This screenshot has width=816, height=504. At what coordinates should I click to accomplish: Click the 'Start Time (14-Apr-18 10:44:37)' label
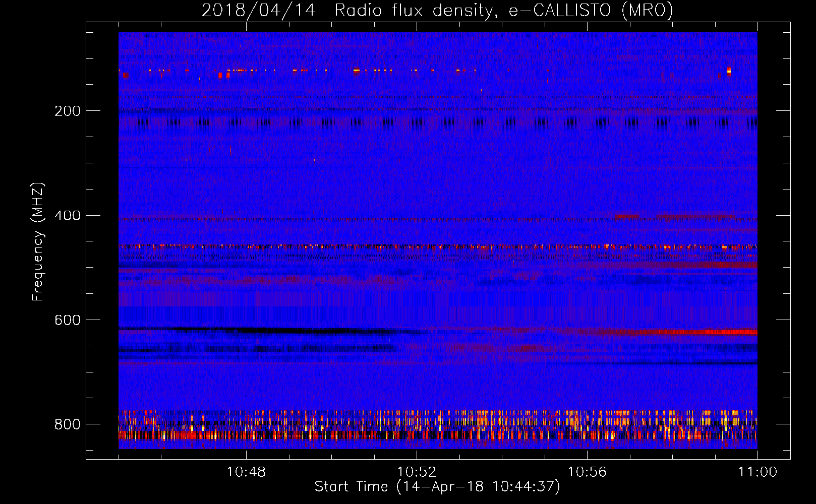(x=437, y=487)
